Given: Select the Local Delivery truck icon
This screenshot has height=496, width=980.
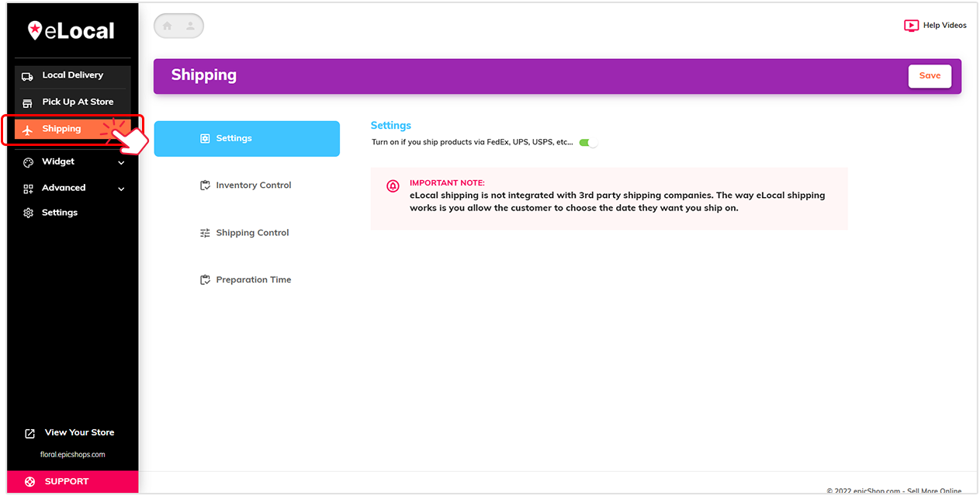Looking at the screenshot, I should click(29, 75).
